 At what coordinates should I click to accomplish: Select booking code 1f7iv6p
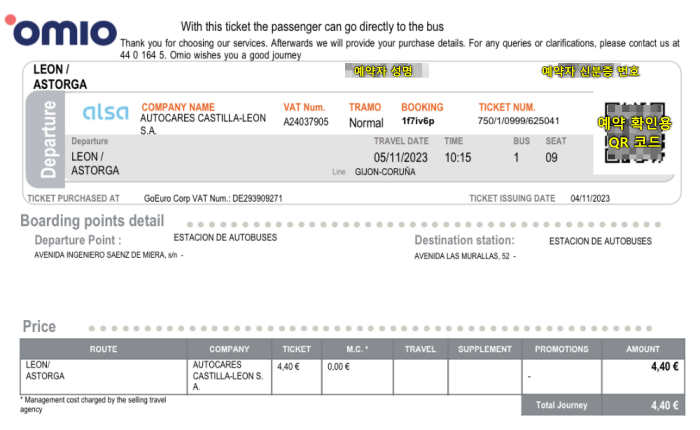click(418, 121)
